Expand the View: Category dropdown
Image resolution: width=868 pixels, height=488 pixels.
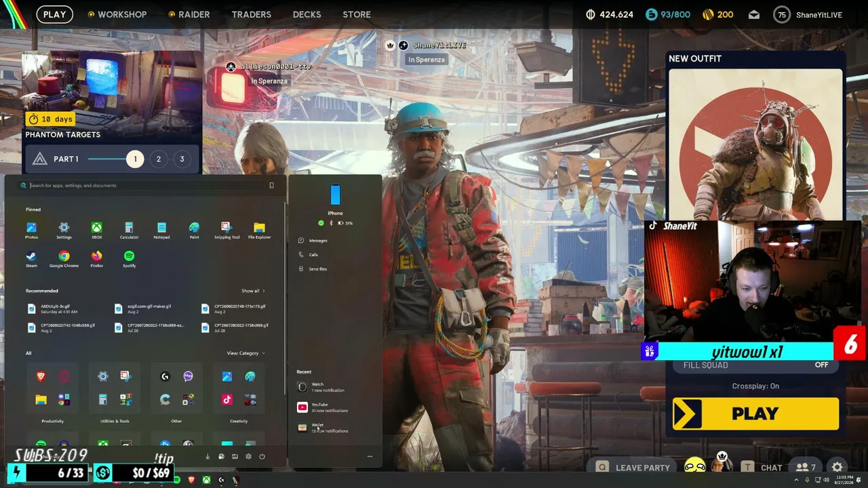coord(245,353)
